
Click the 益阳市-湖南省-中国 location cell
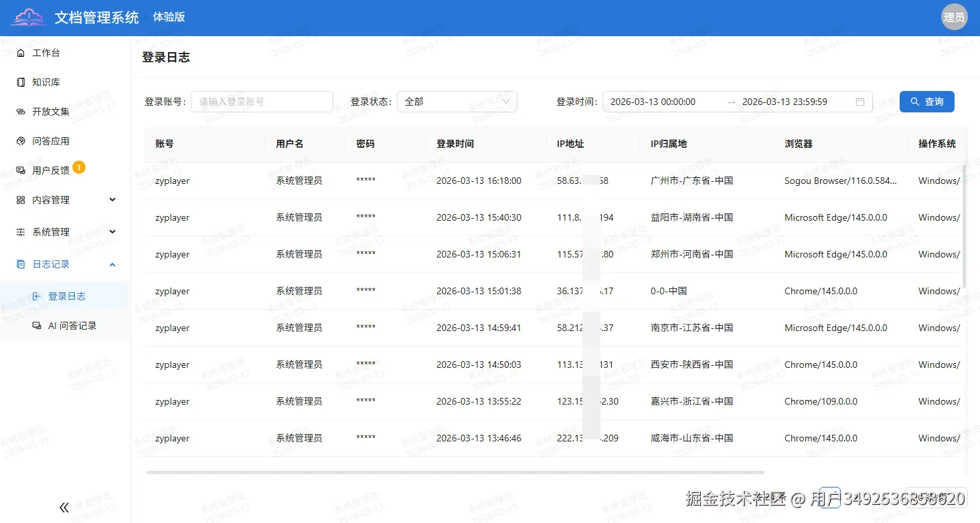[x=691, y=217]
